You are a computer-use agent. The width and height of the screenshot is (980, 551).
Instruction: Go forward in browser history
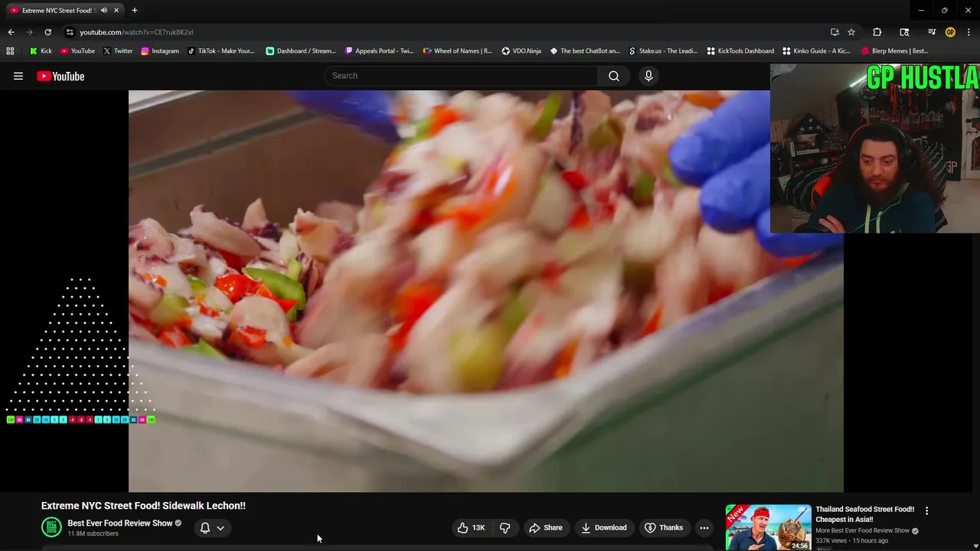[29, 32]
